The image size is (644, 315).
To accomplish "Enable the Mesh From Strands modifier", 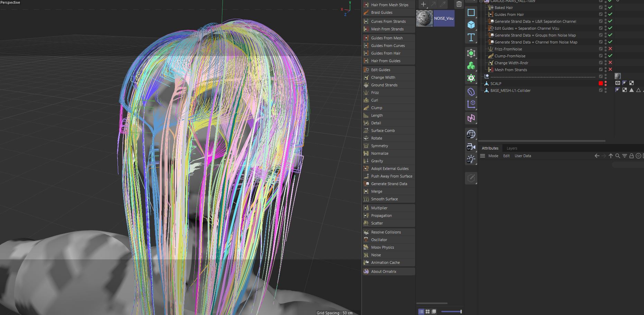I will pyautogui.click(x=610, y=70).
